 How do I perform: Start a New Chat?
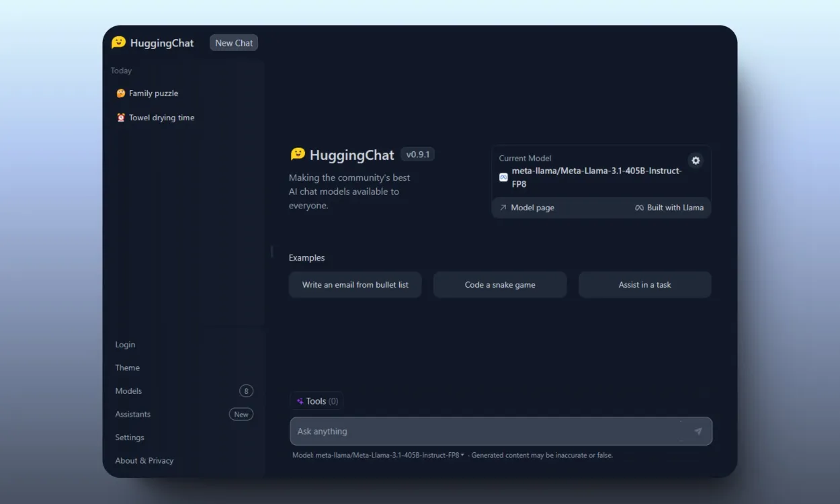(x=234, y=43)
